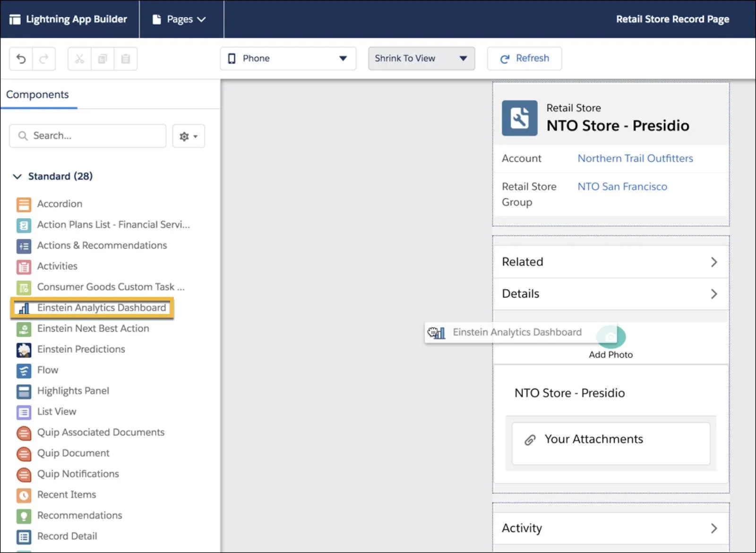Screen dimensions: 756x553
Task: Click the Flow component icon
Action: (24, 371)
